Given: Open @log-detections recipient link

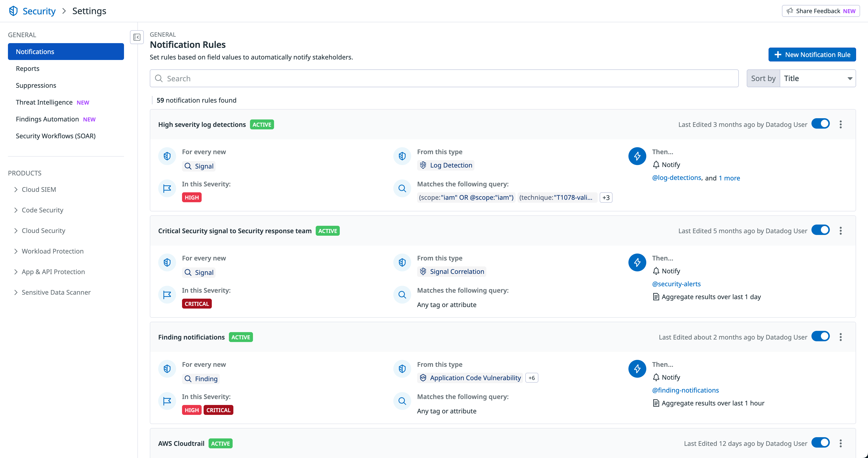Looking at the screenshot, I should coord(677,178).
